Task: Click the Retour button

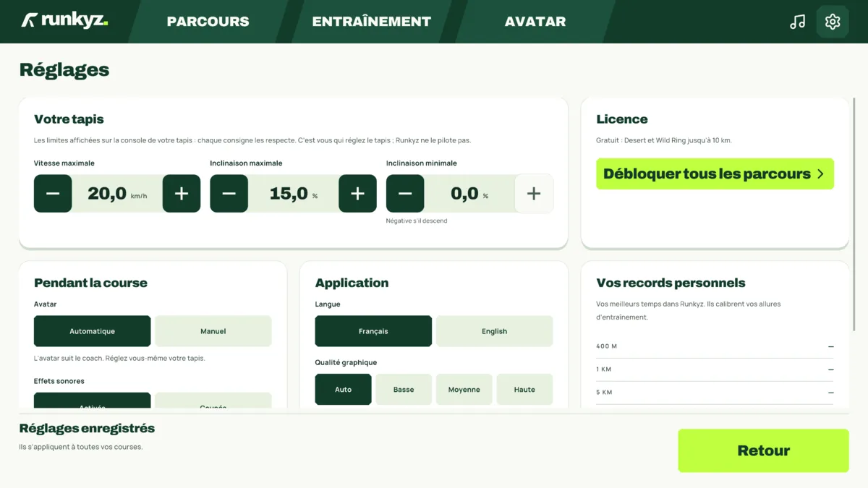Action: [763, 450]
